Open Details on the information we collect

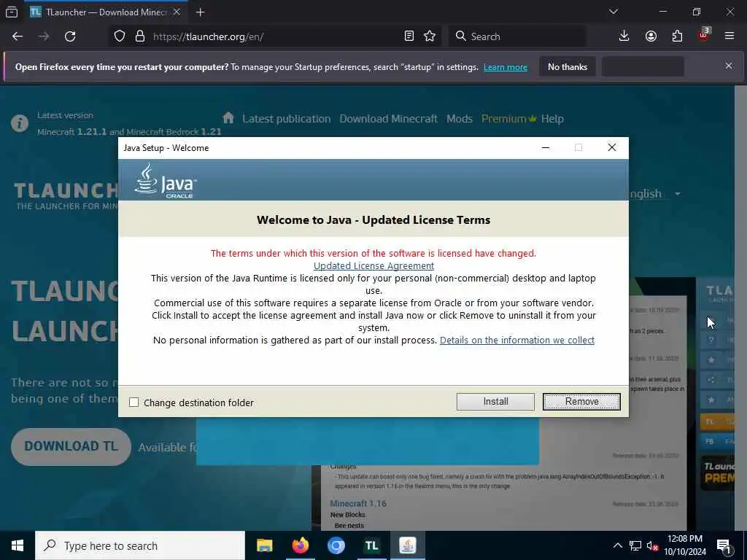point(517,340)
